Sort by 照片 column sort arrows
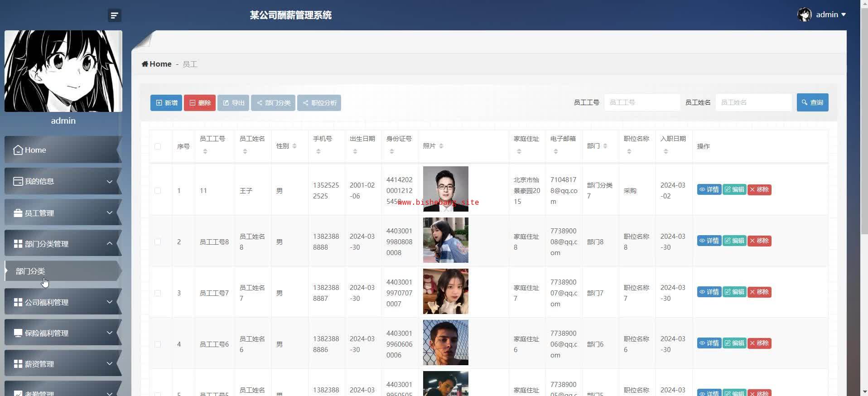 pyautogui.click(x=441, y=146)
